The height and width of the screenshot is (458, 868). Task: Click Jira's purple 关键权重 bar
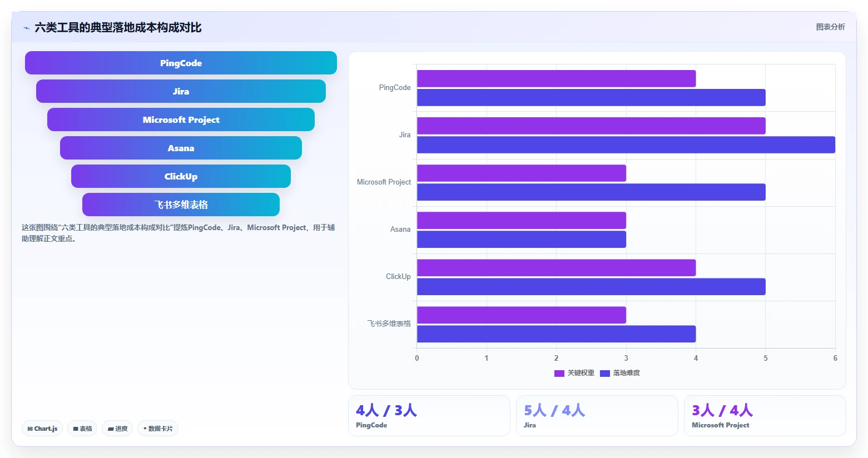click(x=591, y=126)
